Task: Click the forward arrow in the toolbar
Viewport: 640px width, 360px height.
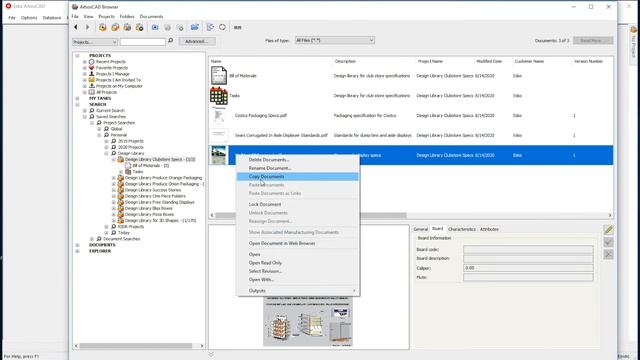Action: (x=87, y=27)
